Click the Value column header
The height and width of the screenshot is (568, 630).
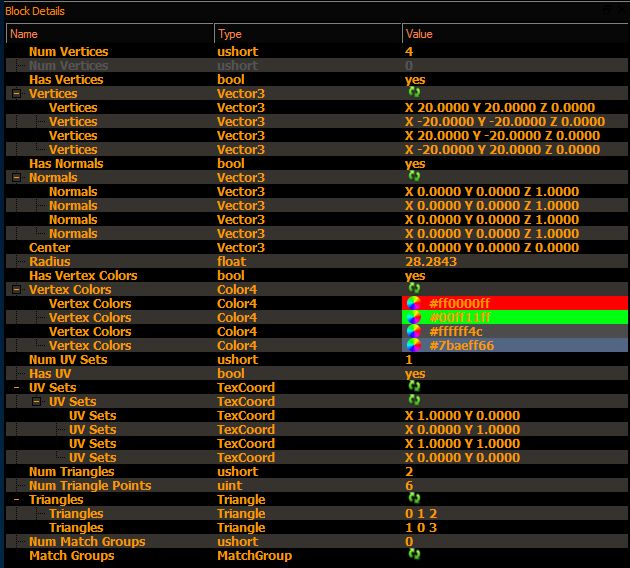[x=515, y=34]
